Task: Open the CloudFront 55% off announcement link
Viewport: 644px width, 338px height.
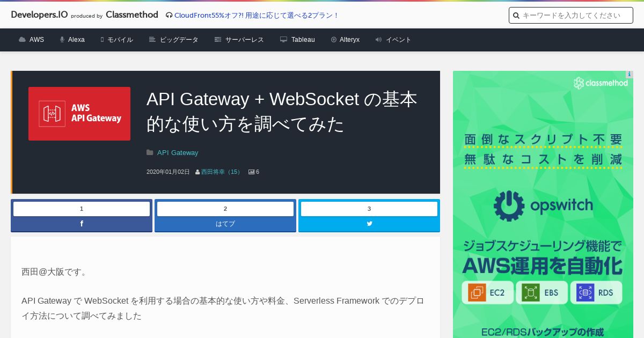Action: tap(257, 16)
